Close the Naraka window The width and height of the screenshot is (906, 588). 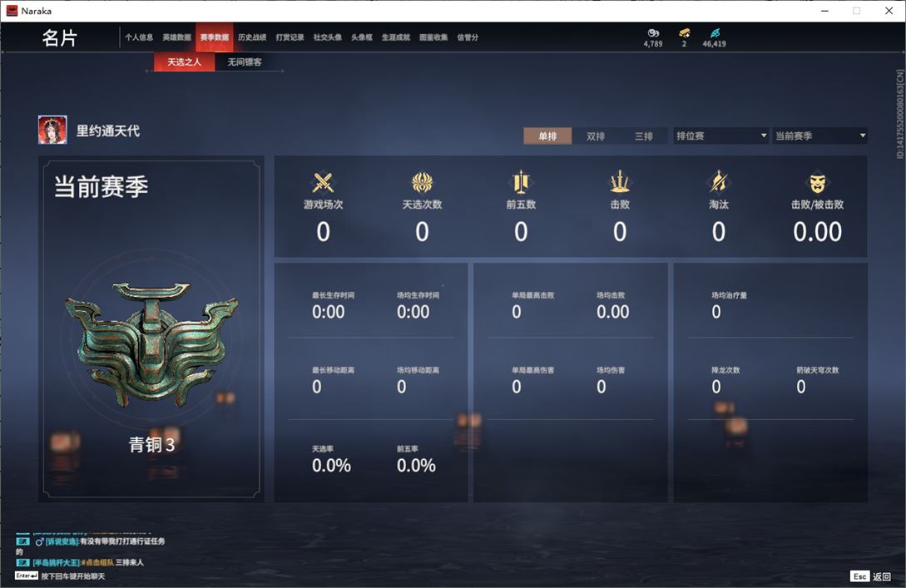tap(889, 11)
